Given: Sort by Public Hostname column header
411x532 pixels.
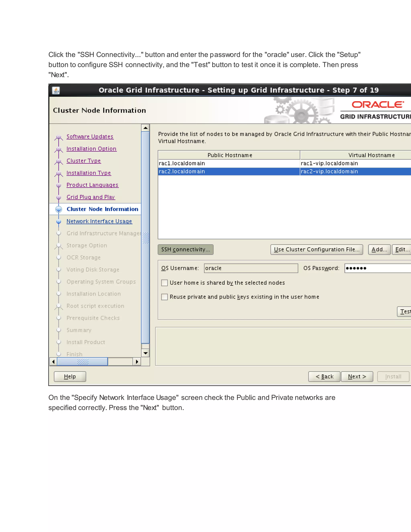Looking at the screenshot, I should pos(229,155).
